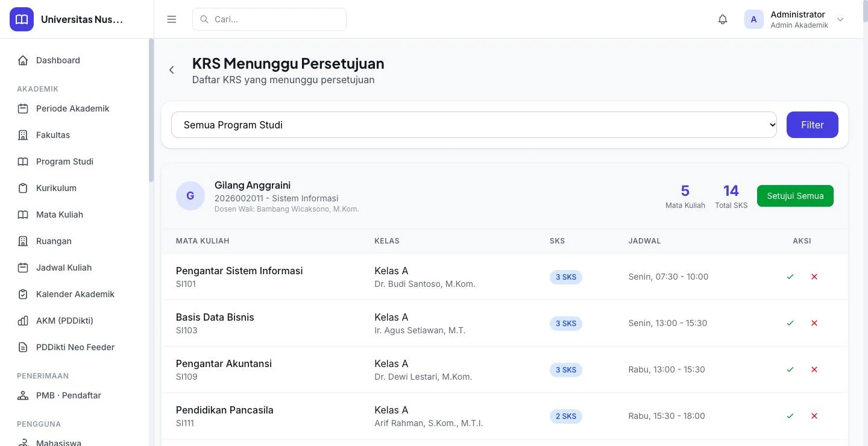Viewport: 868px width, 446px height.
Task: Click the Setujui Semua button
Action: pos(795,196)
